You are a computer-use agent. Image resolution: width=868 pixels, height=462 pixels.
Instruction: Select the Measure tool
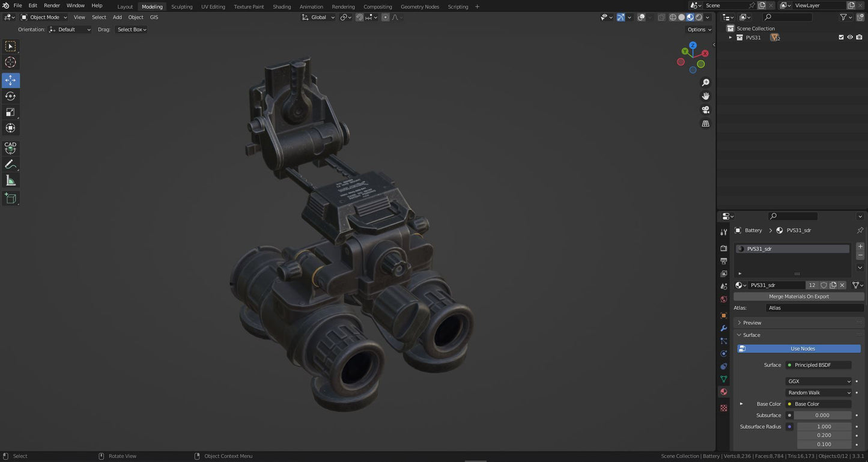[x=11, y=180]
